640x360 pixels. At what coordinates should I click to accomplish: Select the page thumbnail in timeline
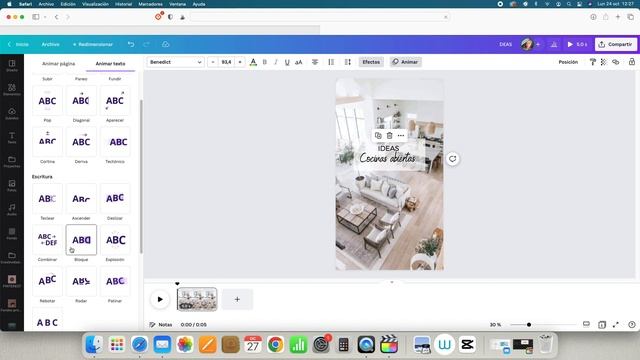point(197,299)
